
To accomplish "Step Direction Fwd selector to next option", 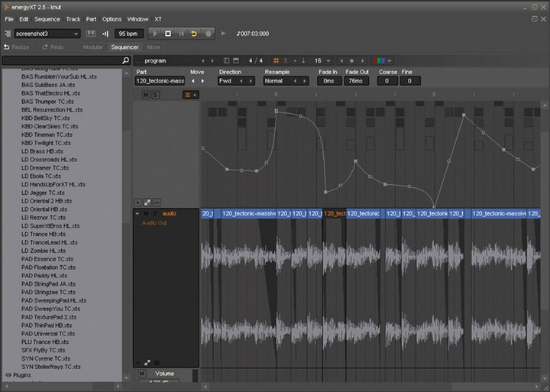I will pyautogui.click(x=251, y=81).
